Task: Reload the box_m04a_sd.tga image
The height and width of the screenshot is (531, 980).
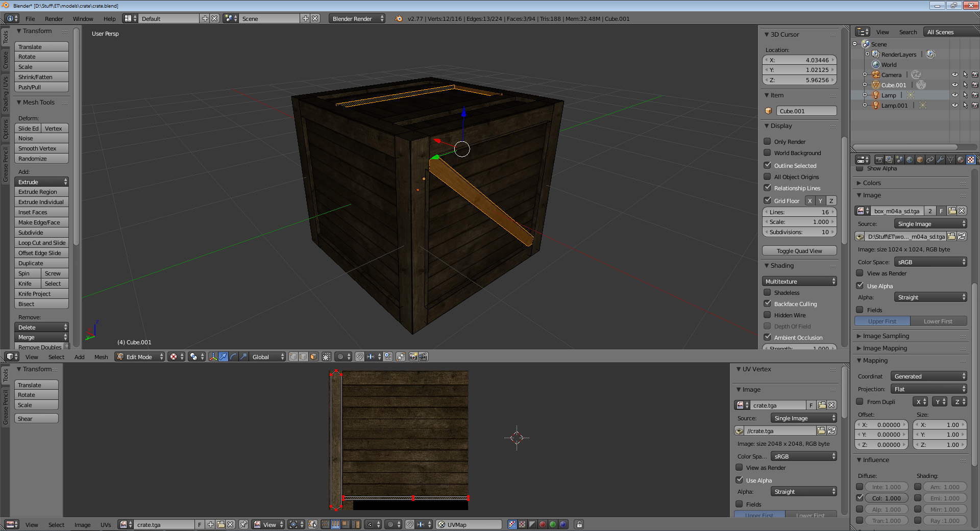Action: 962,236
